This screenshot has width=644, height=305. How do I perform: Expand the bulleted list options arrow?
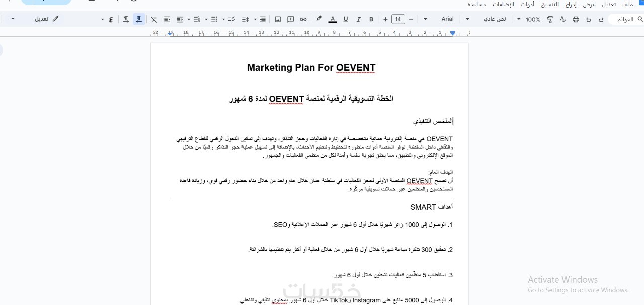pos(206,19)
